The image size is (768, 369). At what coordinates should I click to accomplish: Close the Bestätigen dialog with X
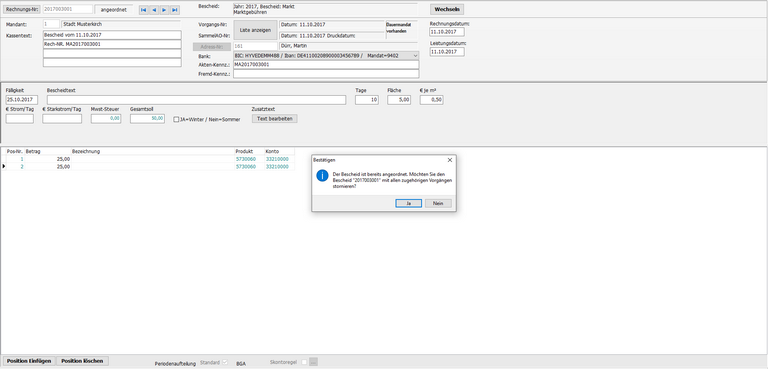[450, 160]
